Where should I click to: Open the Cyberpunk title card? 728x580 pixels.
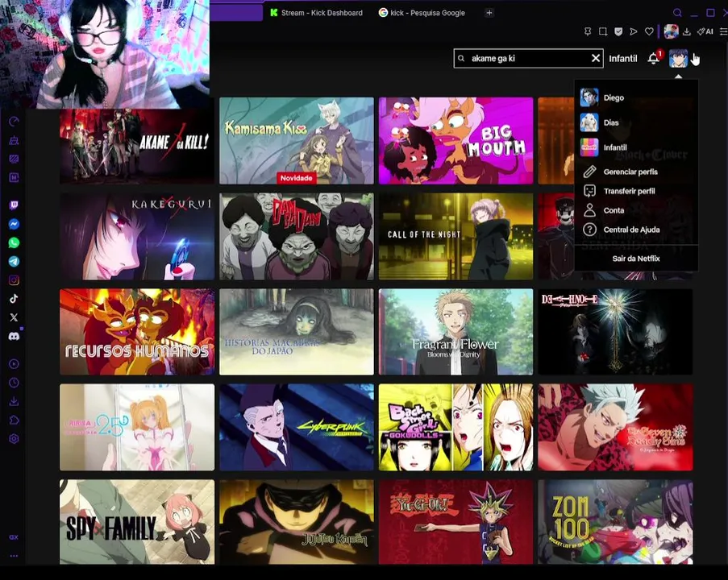pos(296,427)
